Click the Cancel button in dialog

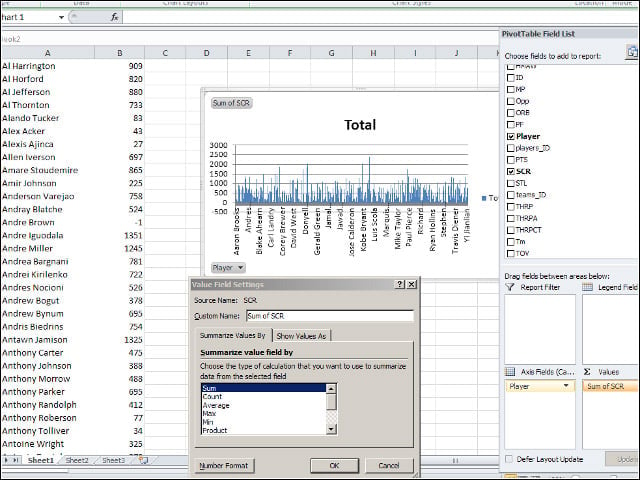click(x=389, y=465)
